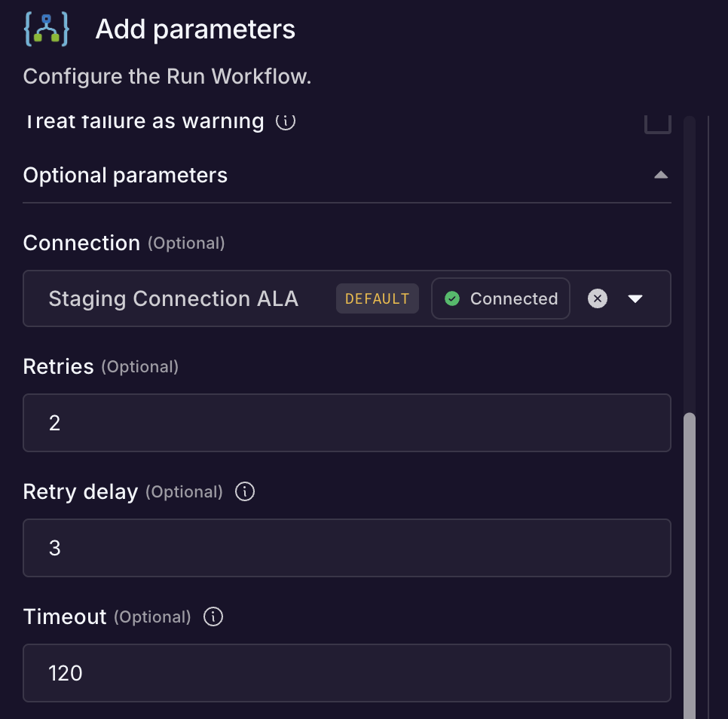Enable the Treat failure as warning checkbox

[657, 121]
